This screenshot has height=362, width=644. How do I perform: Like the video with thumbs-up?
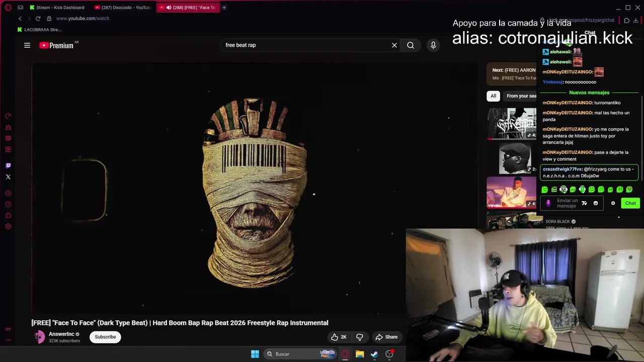coord(339,337)
